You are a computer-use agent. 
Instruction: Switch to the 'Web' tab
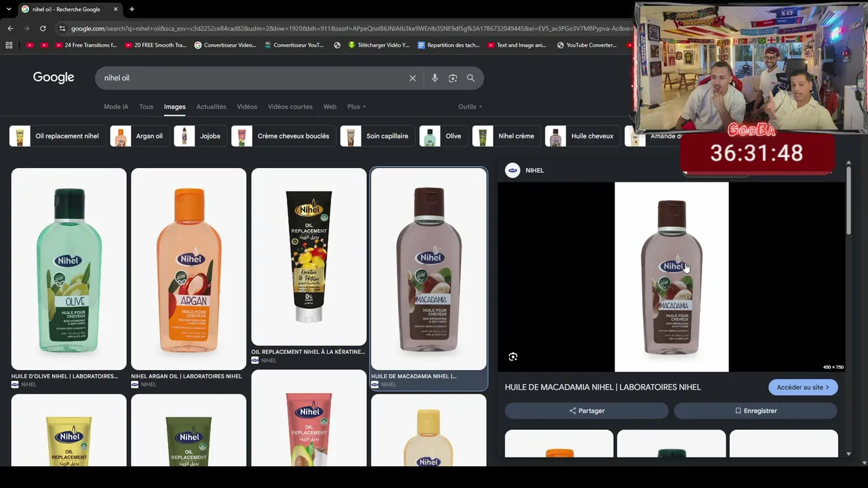tap(330, 106)
